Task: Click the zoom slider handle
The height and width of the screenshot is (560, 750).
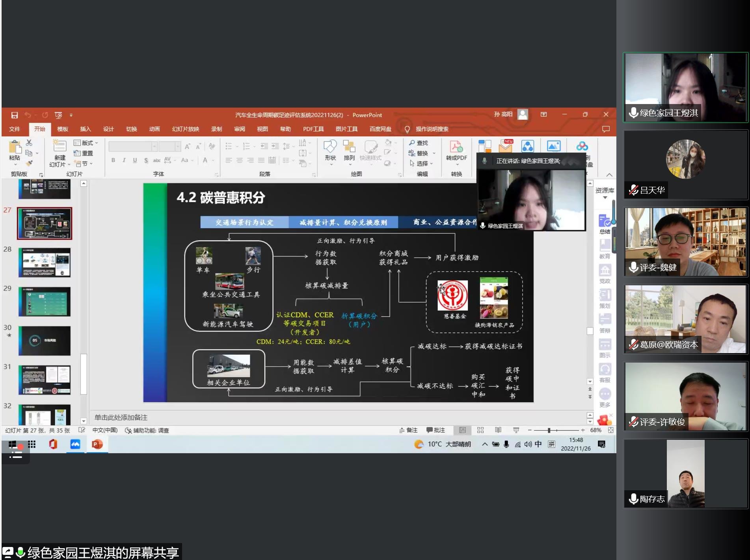Action: click(549, 430)
